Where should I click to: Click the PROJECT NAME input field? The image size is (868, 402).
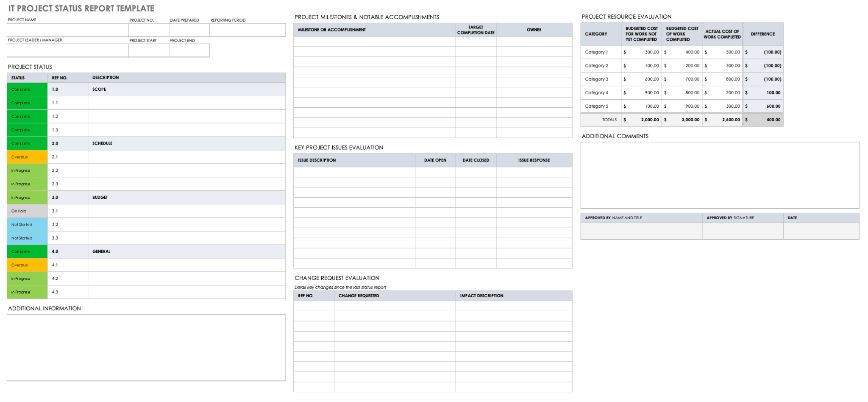click(68, 30)
